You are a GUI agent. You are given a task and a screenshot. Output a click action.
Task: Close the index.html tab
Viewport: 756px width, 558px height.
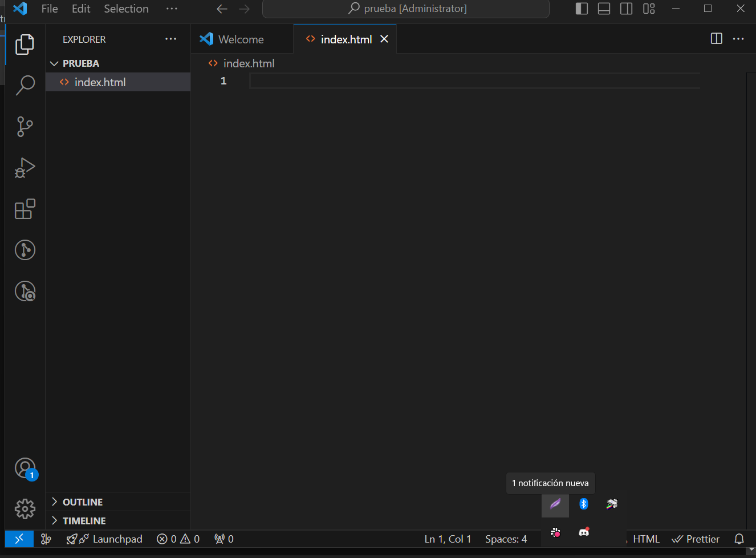(384, 39)
